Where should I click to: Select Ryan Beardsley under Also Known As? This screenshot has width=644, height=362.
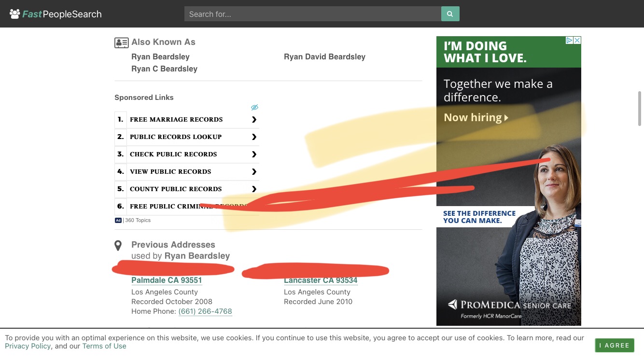point(160,56)
